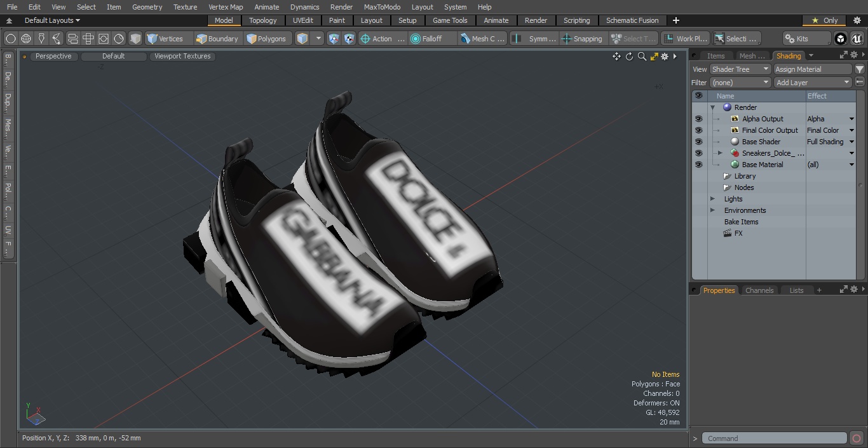868x448 pixels.
Task: Open the Filter (none) dropdown
Action: [740, 83]
